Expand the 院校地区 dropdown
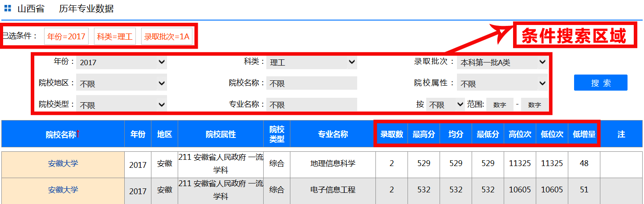644x204 pixels. pyautogui.click(x=121, y=83)
